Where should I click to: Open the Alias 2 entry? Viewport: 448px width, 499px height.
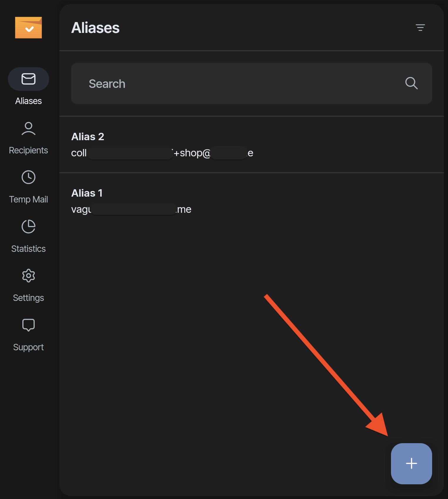251,145
